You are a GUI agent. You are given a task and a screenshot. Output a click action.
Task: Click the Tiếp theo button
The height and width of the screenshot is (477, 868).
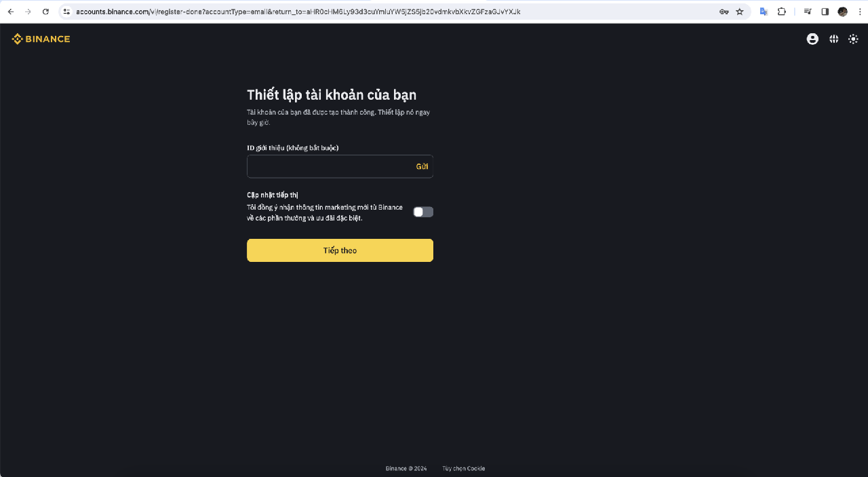click(340, 250)
